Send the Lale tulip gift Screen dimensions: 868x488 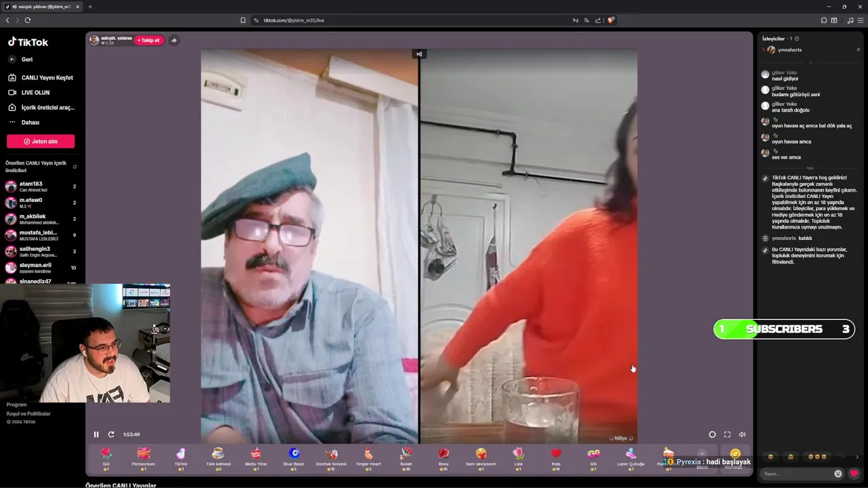pyautogui.click(x=519, y=458)
